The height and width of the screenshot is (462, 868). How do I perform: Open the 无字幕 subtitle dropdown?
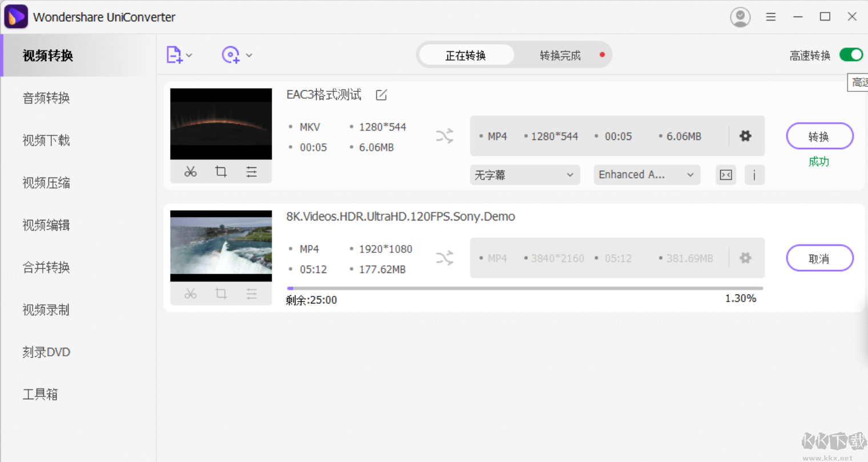click(525, 175)
